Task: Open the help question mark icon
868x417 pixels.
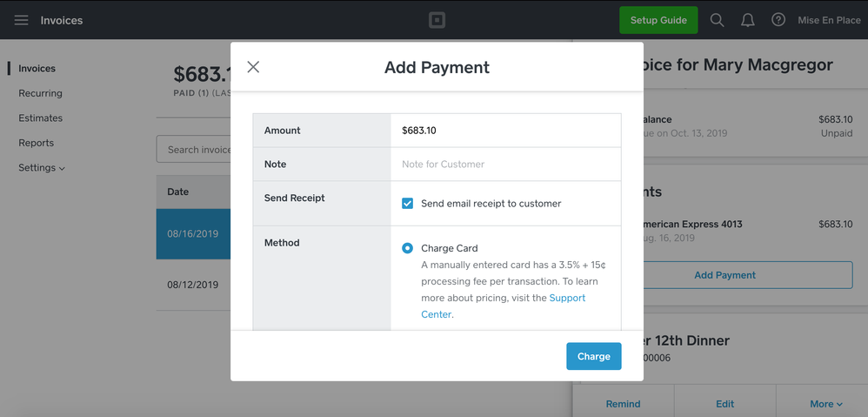Action: (x=778, y=20)
